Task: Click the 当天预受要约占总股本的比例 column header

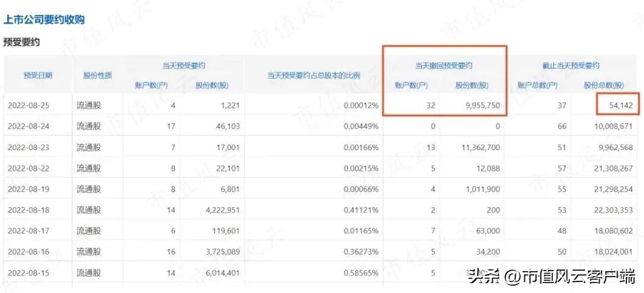Action: [313, 75]
